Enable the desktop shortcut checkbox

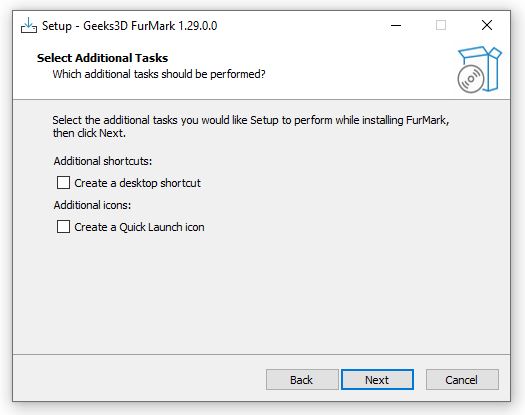tap(63, 183)
